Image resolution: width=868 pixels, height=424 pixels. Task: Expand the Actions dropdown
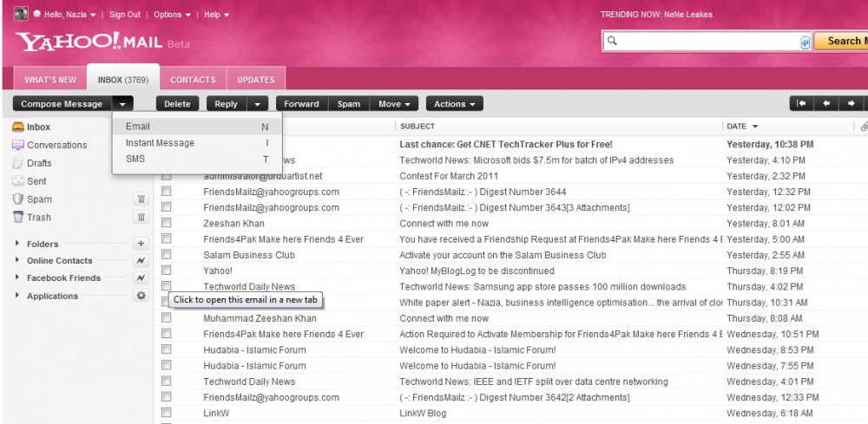pos(454,104)
